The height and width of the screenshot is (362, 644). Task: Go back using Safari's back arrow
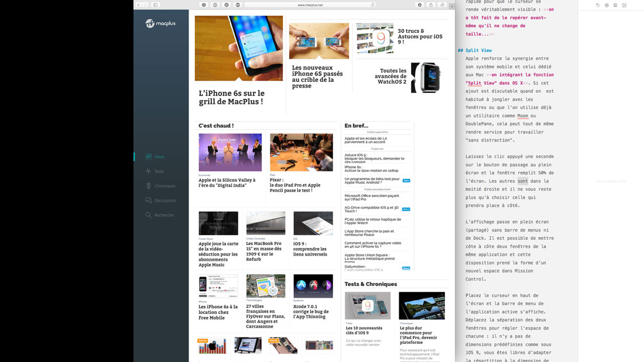pyautogui.click(x=138, y=5)
